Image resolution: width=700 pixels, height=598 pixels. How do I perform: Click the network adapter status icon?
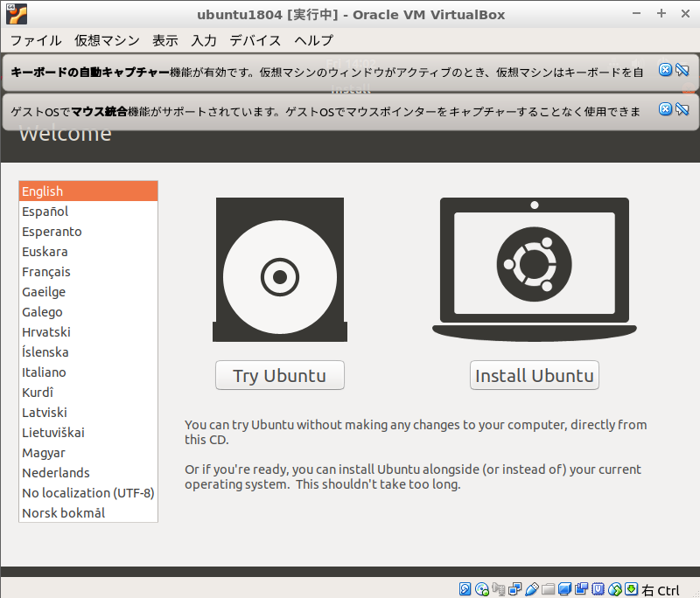tap(514, 589)
